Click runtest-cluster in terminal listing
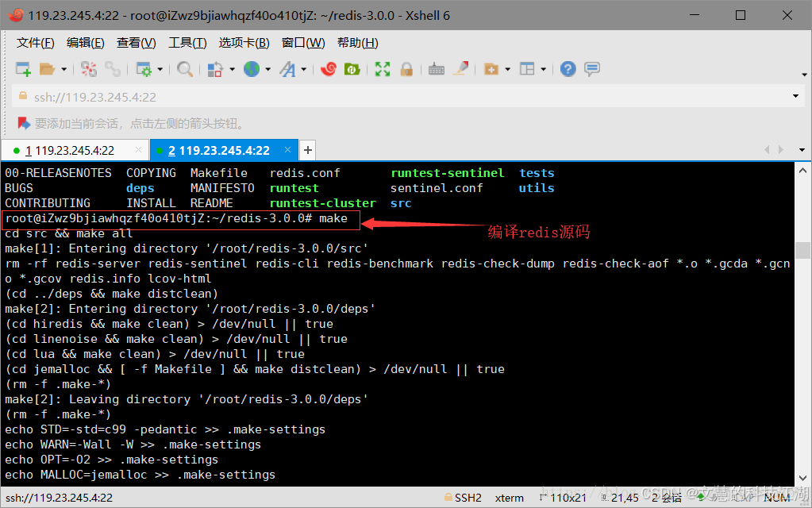The image size is (812, 508). (322, 203)
